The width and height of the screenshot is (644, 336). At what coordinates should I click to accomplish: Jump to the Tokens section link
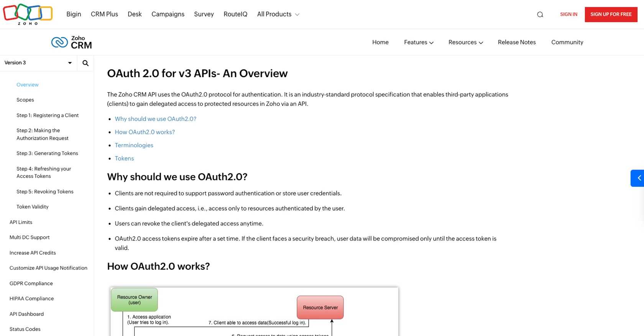coord(125,158)
